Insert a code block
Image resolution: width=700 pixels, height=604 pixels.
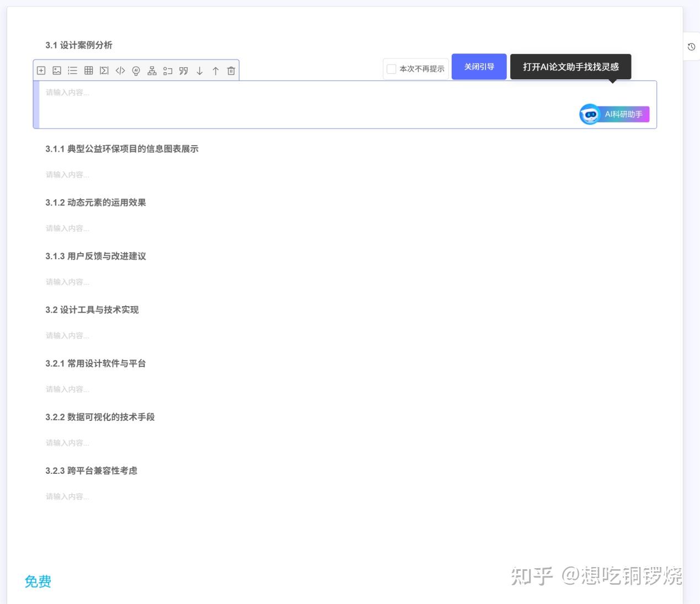click(x=120, y=71)
